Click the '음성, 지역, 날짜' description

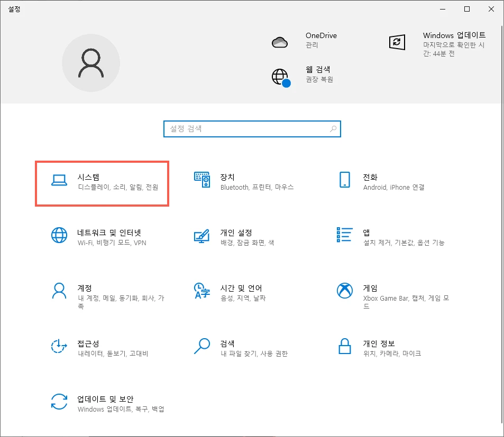point(243,298)
